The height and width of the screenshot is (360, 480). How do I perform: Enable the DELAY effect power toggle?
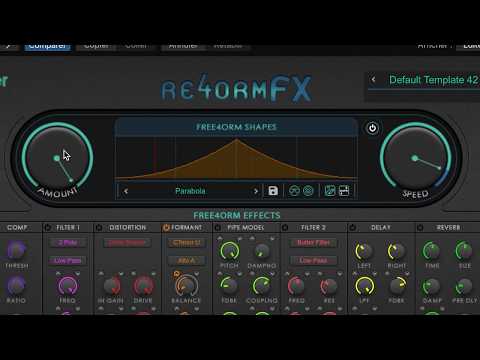pyautogui.click(x=352, y=228)
